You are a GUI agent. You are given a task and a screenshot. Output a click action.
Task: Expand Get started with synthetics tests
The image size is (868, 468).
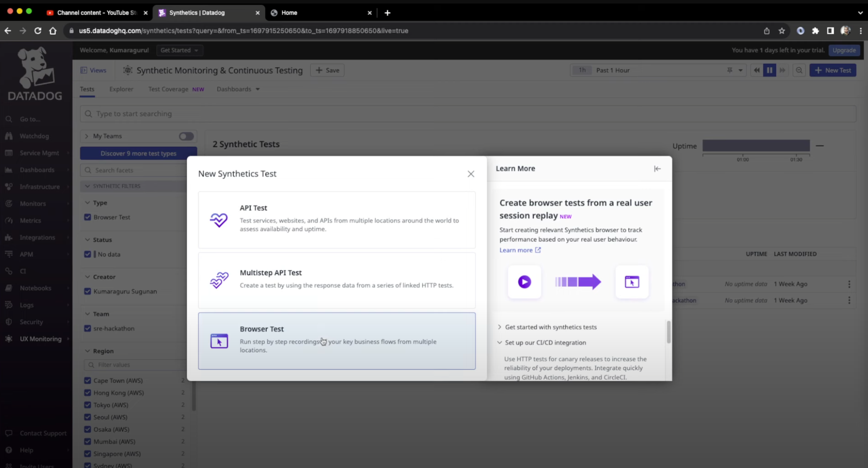point(547,327)
